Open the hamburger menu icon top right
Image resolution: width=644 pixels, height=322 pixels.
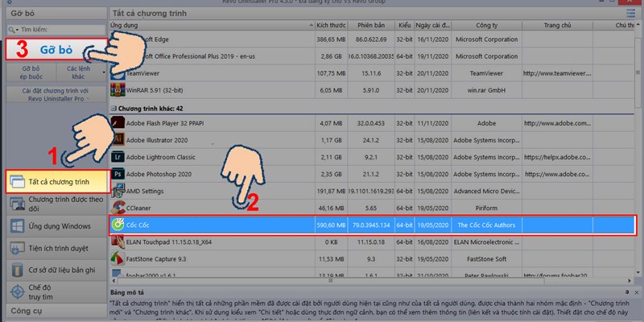(x=630, y=13)
